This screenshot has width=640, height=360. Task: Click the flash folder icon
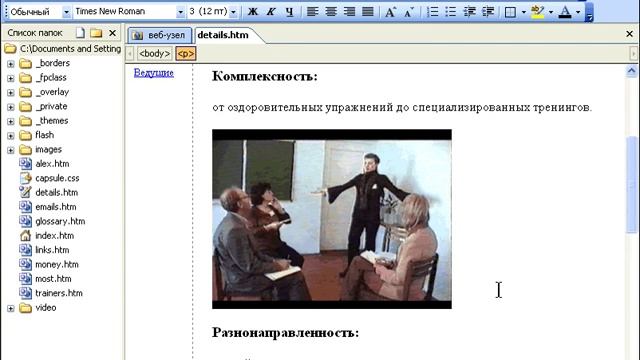(25, 135)
